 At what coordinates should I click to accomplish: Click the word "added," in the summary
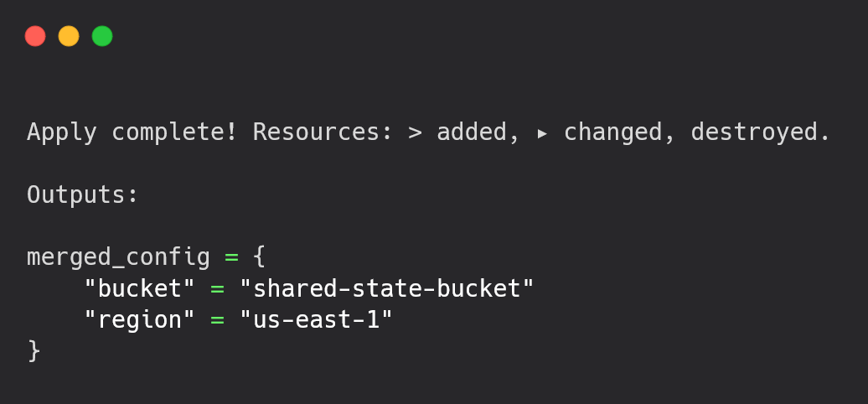click(478, 132)
